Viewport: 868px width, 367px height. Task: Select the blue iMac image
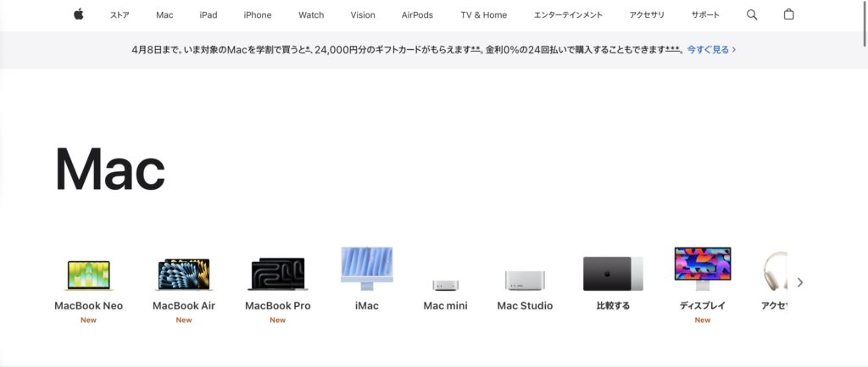[x=366, y=269]
